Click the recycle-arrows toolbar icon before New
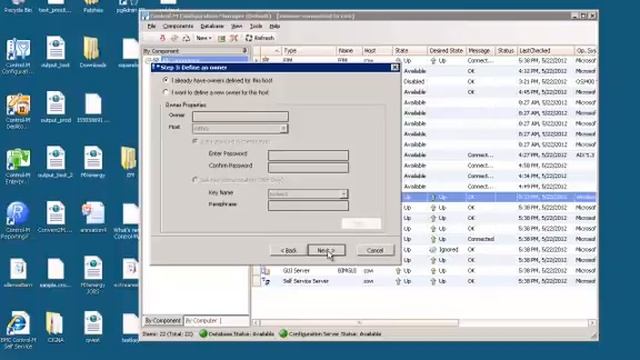The width and height of the screenshot is (640, 360). [x=186, y=38]
